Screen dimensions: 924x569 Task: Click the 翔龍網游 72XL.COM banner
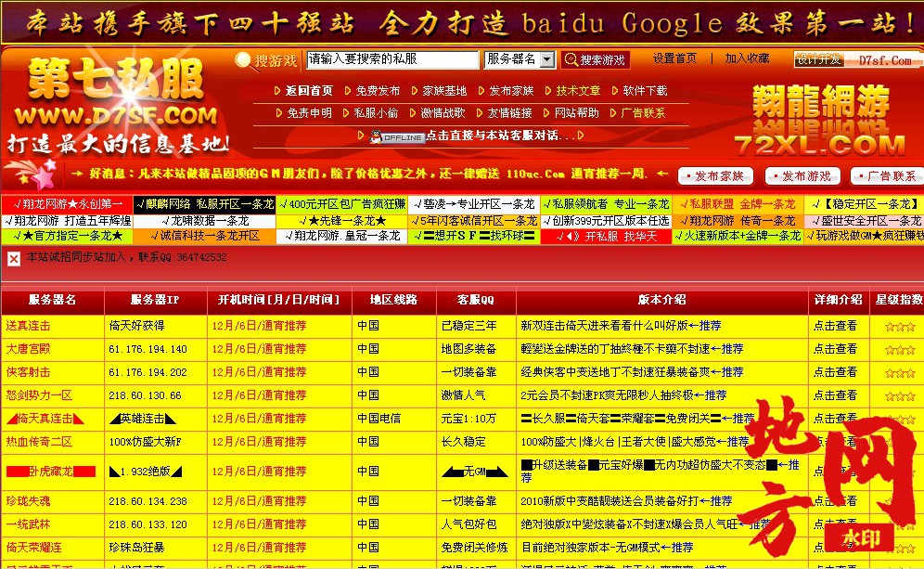[820, 122]
